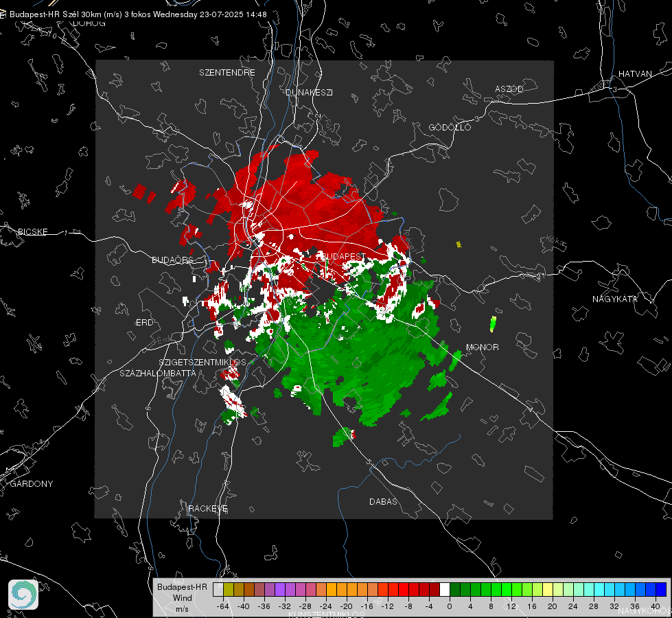
Task: Click the BUDAÖRS city label
Action: click(173, 260)
